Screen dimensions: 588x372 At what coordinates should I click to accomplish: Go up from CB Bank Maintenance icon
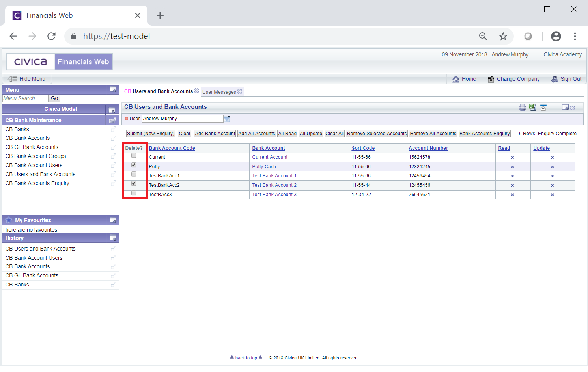(x=113, y=120)
